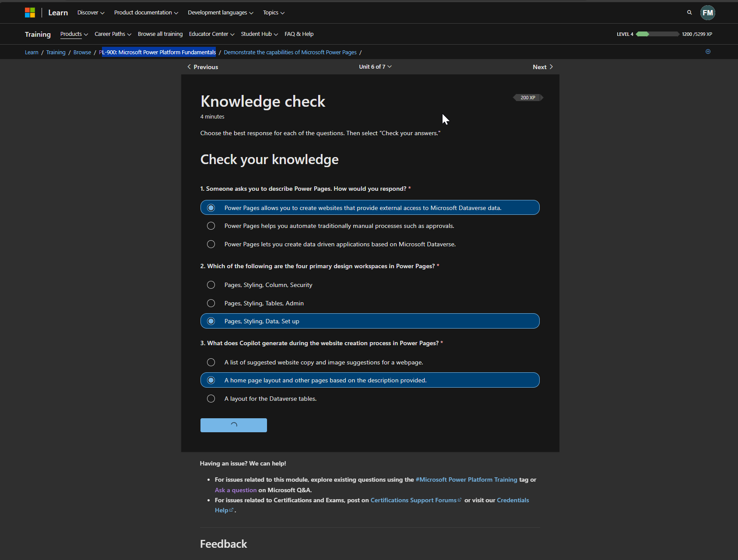Open the Educator Center dropdown

tap(212, 34)
